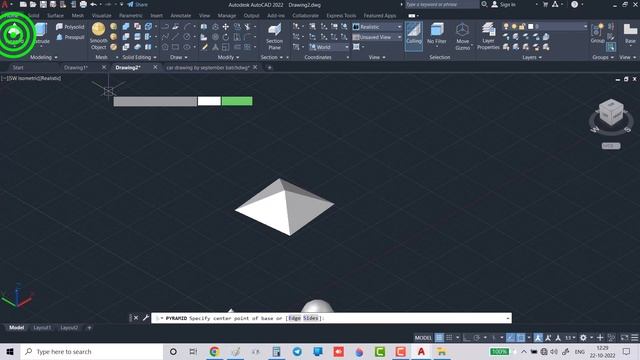
Task: Click the Help question mark icon
Action: pos(574,4)
